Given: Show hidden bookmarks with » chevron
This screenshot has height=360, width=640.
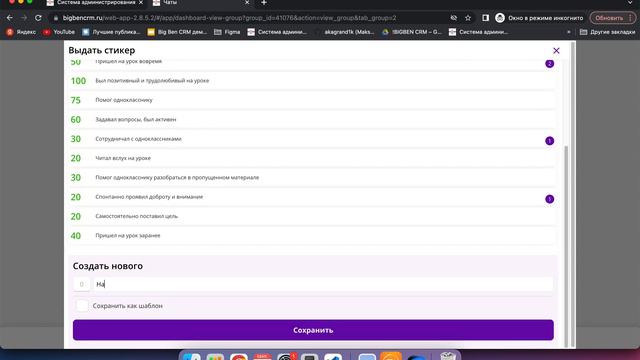Looking at the screenshot, I should [569, 32].
